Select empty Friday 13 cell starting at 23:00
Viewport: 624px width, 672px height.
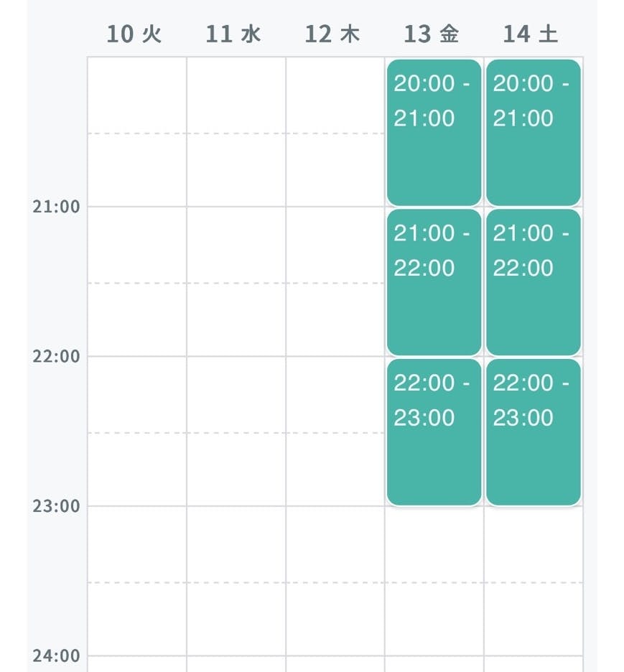pyautogui.click(x=434, y=580)
